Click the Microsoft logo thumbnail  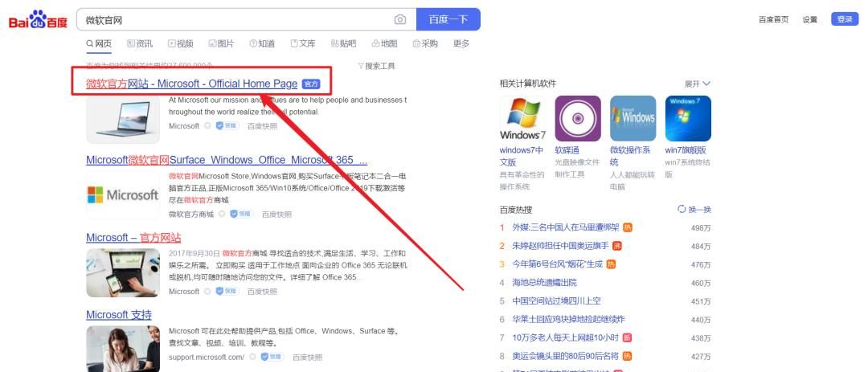pos(123,195)
